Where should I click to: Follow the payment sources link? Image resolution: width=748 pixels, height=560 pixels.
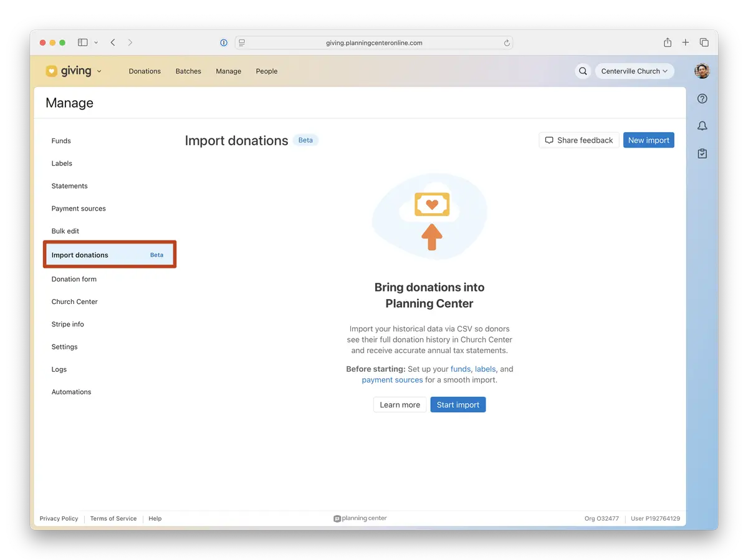392,380
